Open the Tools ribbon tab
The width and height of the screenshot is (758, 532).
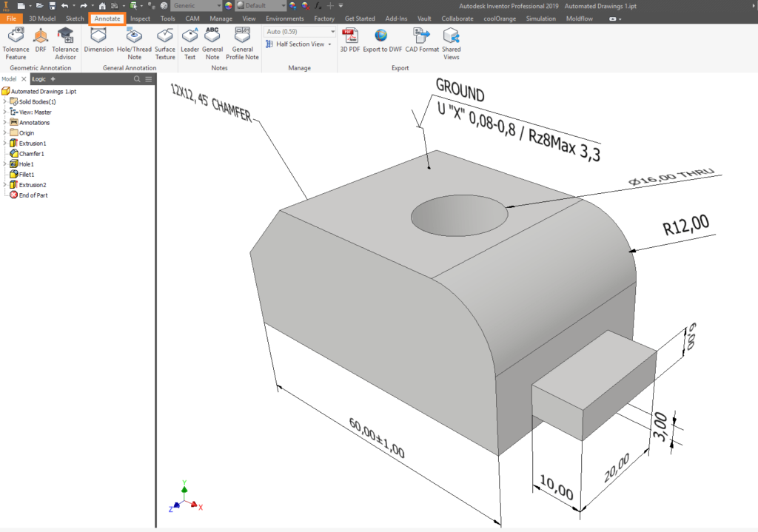168,18
